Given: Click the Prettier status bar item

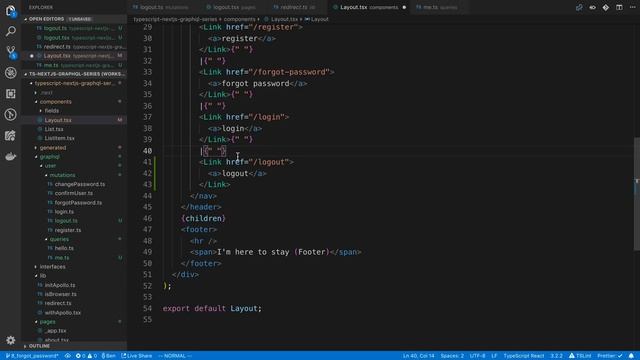Looking at the screenshot, I should 610,356.
